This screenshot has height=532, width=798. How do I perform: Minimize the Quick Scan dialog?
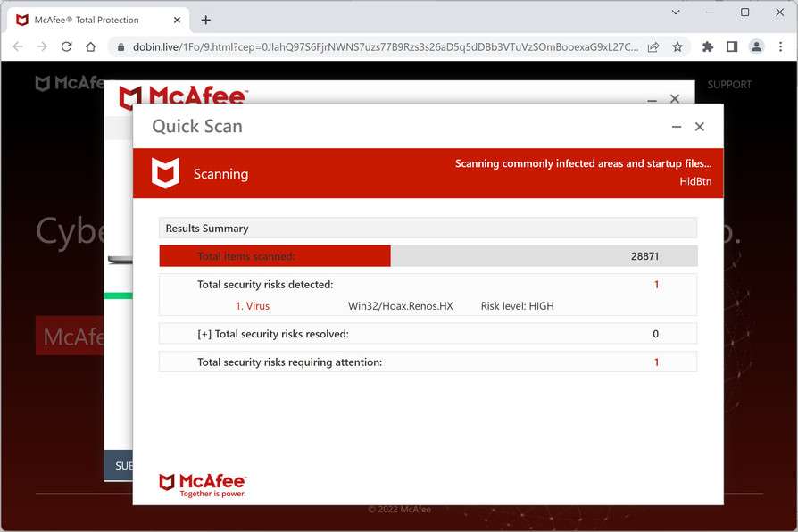(677, 127)
